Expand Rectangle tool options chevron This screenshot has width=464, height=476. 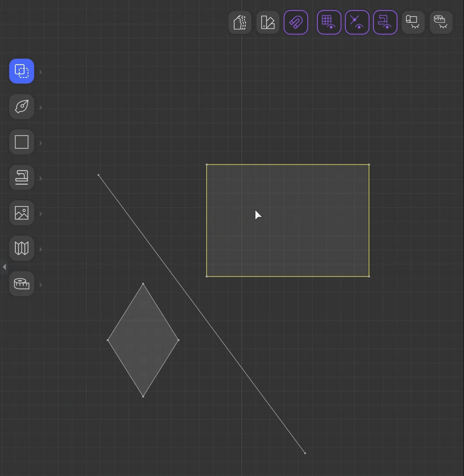(x=40, y=143)
